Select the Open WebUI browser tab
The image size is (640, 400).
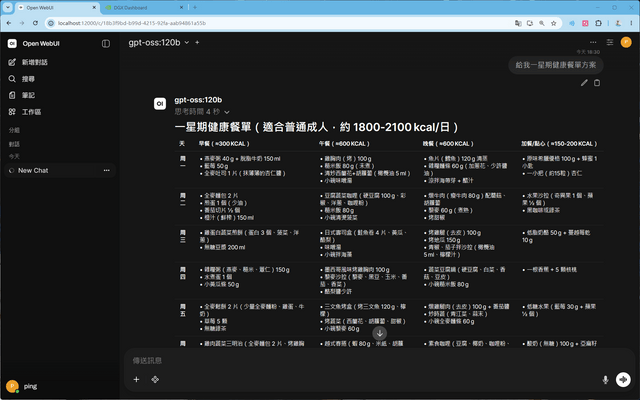(57, 7)
